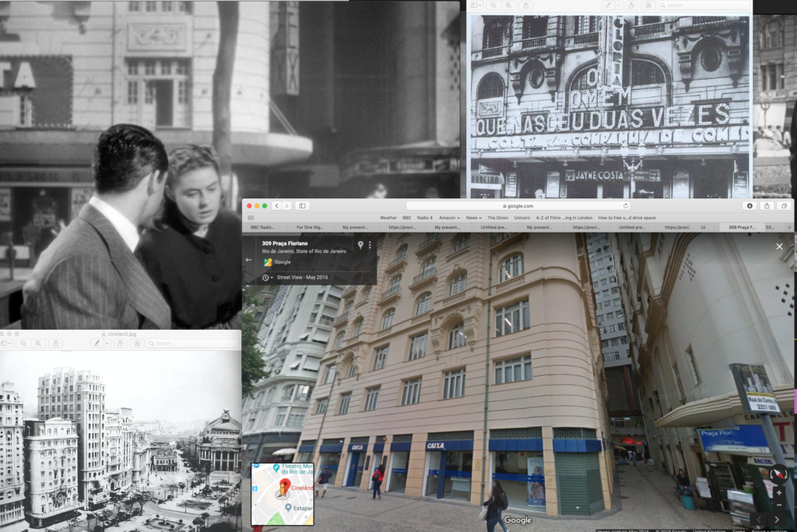Viewport: 797px width, 532px height.
Task: Reload the google.com page
Action: pos(626,206)
